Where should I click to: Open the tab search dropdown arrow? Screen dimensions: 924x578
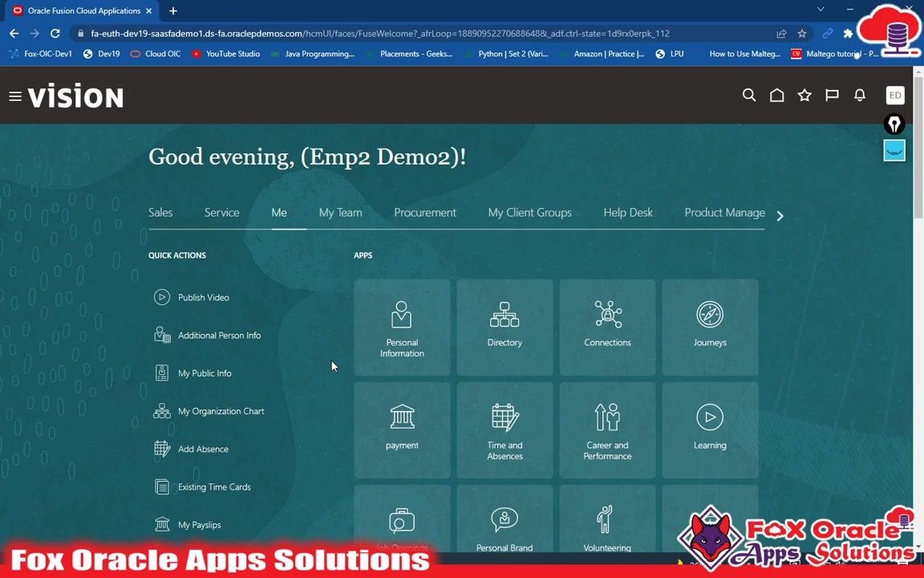(x=821, y=10)
